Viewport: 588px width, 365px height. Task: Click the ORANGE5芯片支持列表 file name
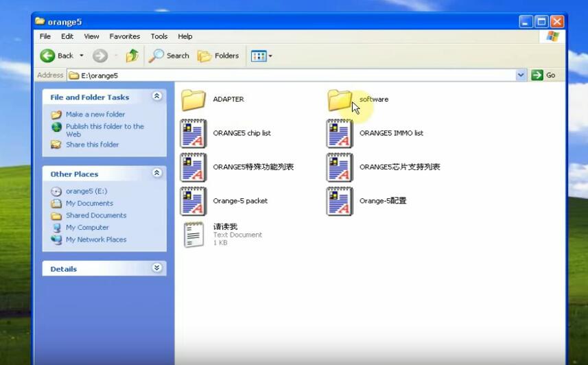click(400, 167)
